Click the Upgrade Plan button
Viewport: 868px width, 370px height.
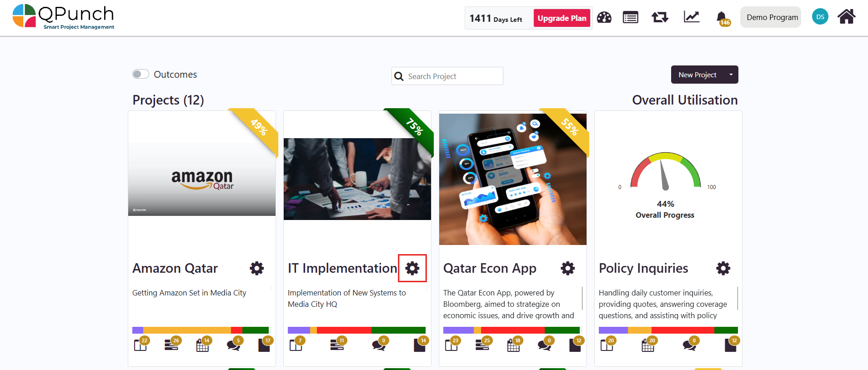[562, 18]
